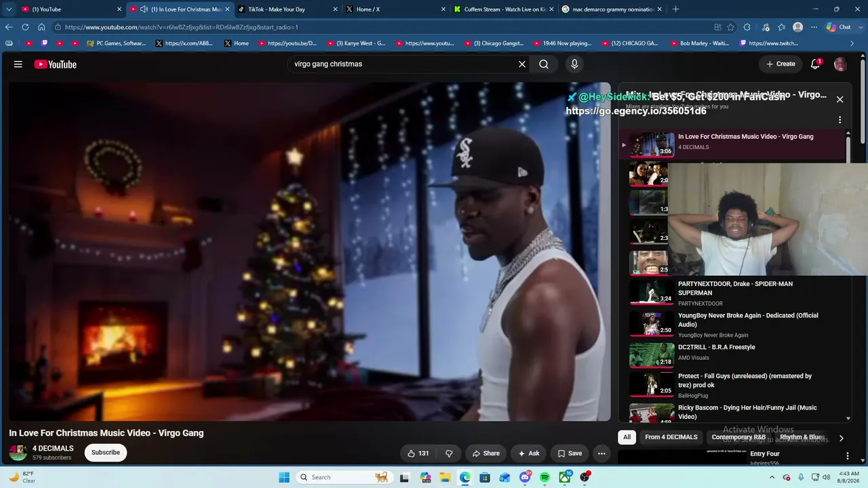Open the Ask AI button
868x488 pixels.
[x=528, y=453]
